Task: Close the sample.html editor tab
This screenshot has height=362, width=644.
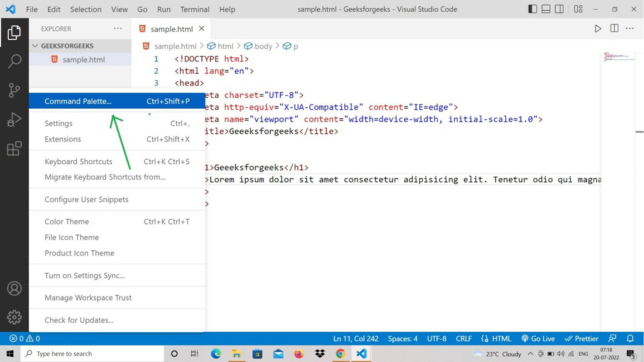Action: click(x=201, y=29)
